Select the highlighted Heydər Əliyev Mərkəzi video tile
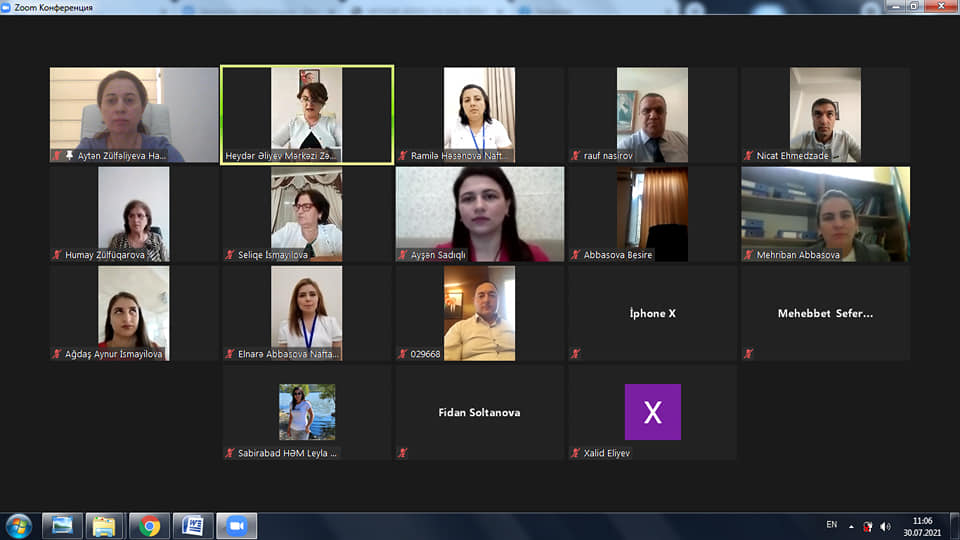Image resolution: width=960 pixels, height=540 pixels. tap(307, 114)
